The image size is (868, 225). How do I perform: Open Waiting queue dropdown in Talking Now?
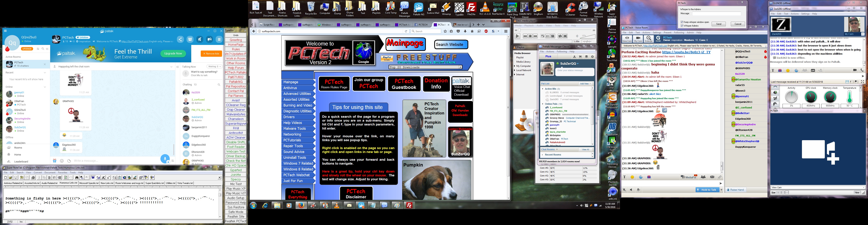pos(215,67)
